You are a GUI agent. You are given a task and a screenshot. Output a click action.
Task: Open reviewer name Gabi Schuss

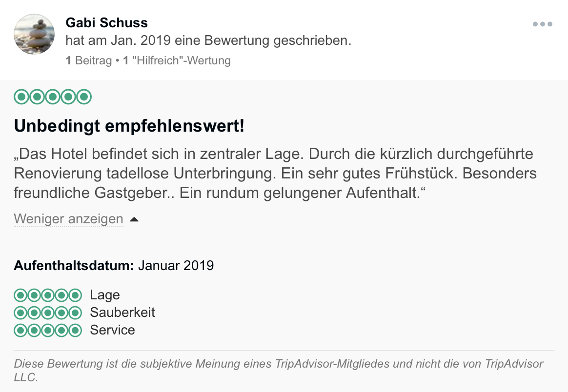[x=106, y=23]
